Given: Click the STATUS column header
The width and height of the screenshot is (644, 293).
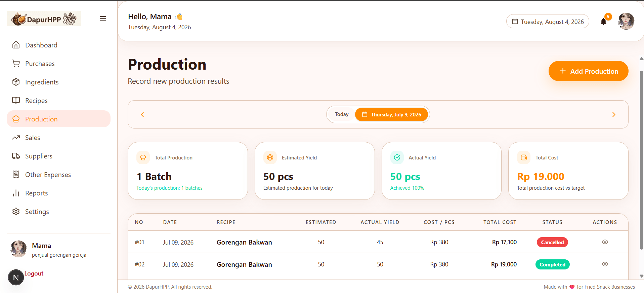Looking at the screenshot, I should [x=552, y=222].
